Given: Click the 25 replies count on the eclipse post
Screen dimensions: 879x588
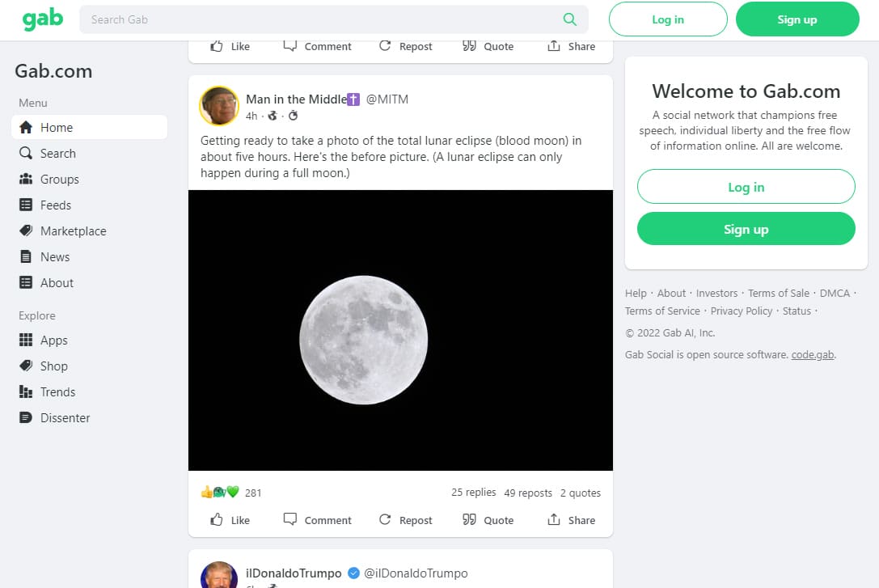Looking at the screenshot, I should [x=473, y=492].
